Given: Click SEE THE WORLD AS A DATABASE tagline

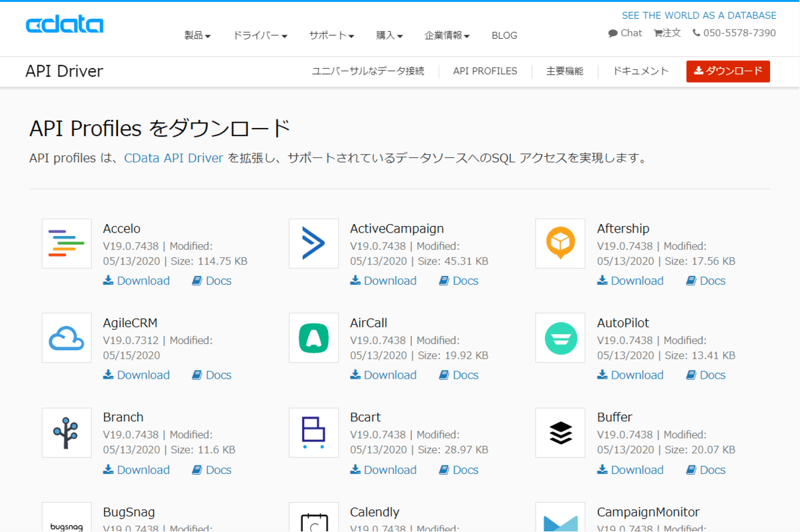Looking at the screenshot, I should tap(699, 15).
